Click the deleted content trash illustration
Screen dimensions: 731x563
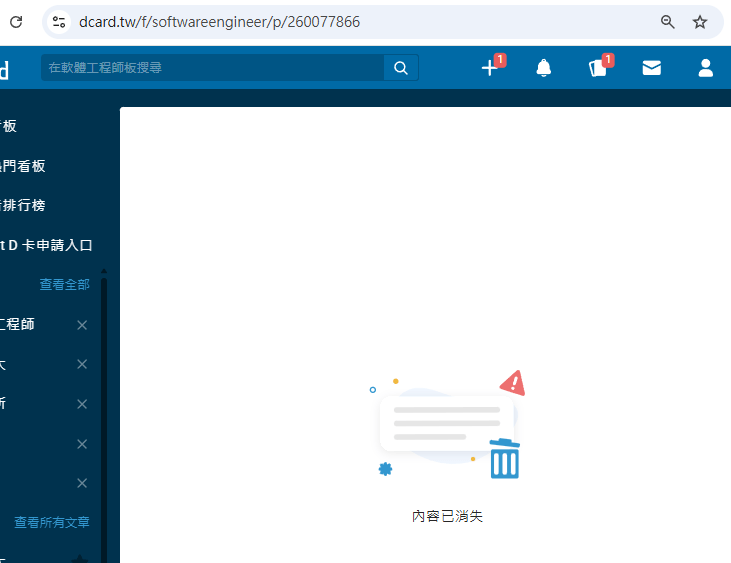coord(448,425)
